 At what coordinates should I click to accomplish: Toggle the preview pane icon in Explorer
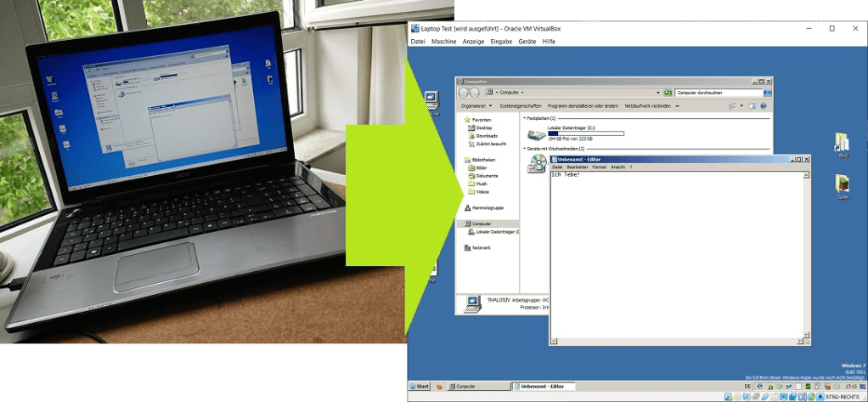(x=751, y=106)
